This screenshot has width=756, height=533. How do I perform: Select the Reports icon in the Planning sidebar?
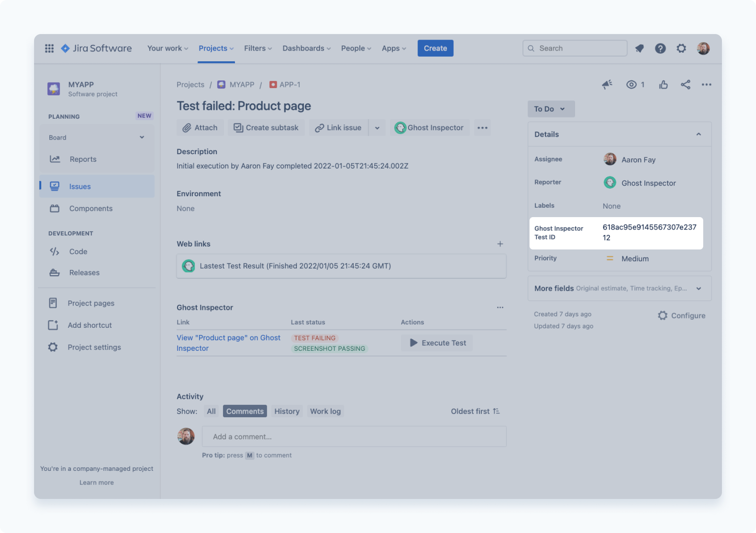click(x=55, y=159)
